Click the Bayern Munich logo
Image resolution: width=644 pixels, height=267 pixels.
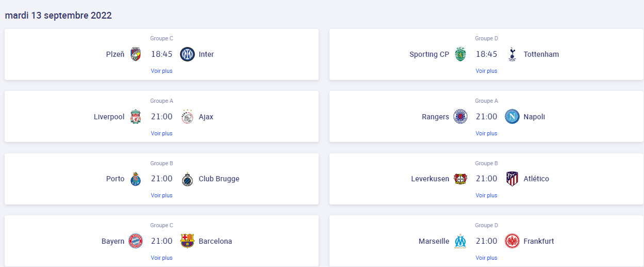pyautogui.click(x=136, y=241)
